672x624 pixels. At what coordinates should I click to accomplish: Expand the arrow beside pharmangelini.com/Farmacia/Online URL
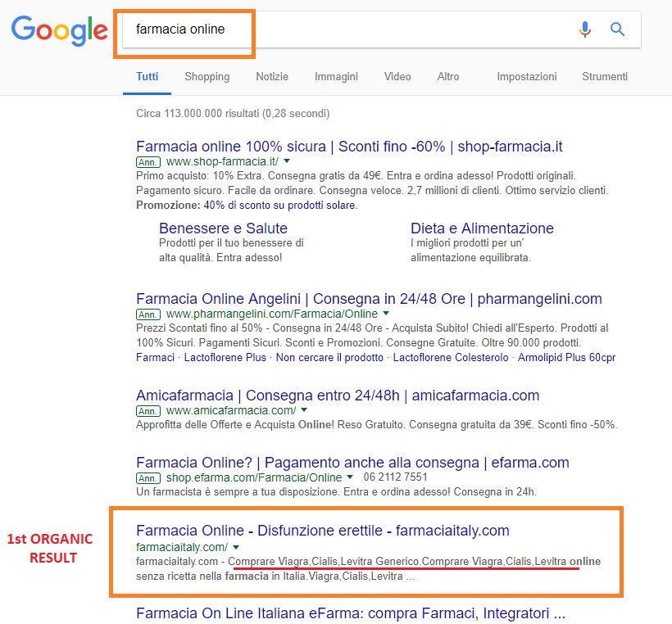pyautogui.click(x=386, y=314)
